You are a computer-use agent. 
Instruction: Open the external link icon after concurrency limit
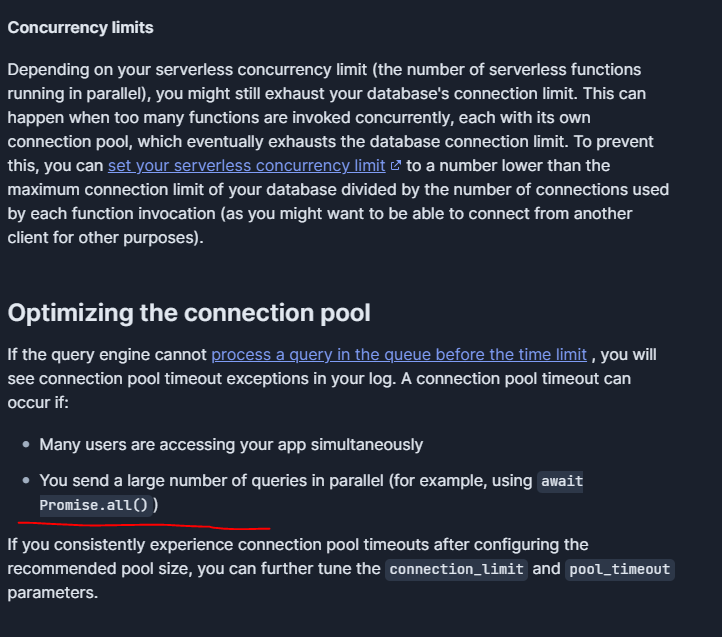pyautogui.click(x=396, y=165)
